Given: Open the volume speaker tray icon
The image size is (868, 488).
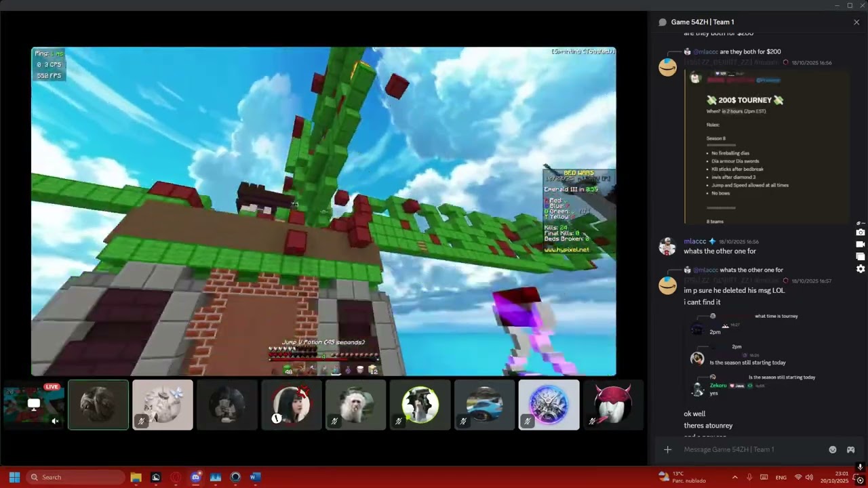Looking at the screenshot, I should click(809, 477).
